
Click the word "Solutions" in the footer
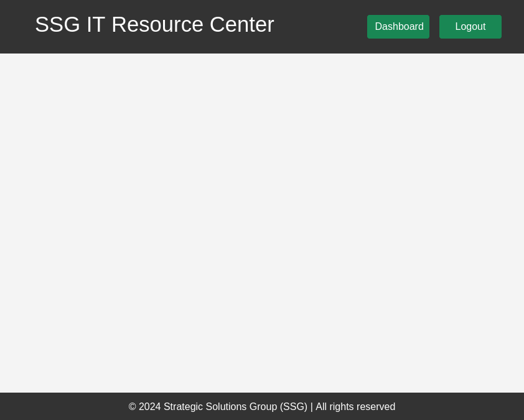click(x=226, y=407)
